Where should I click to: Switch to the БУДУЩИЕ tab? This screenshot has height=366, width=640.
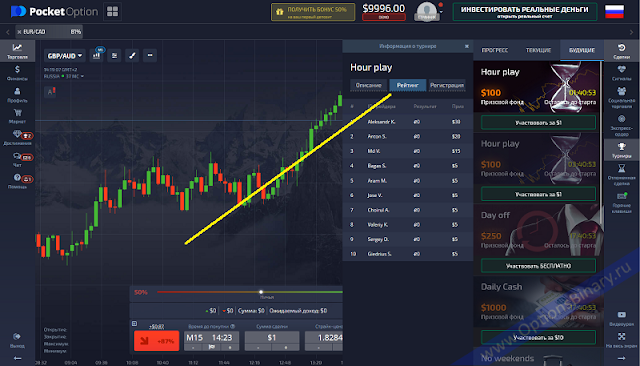pyautogui.click(x=582, y=50)
